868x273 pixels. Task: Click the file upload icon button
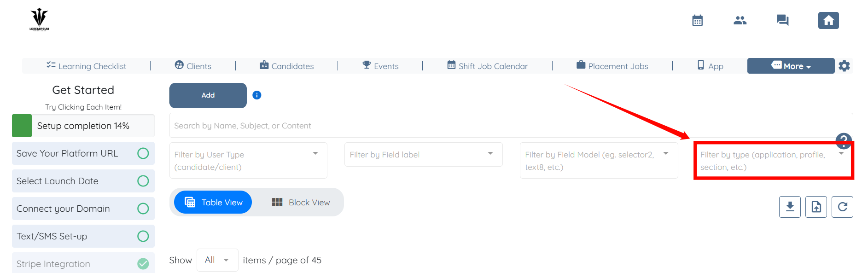pyautogui.click(x=816, y=207)
